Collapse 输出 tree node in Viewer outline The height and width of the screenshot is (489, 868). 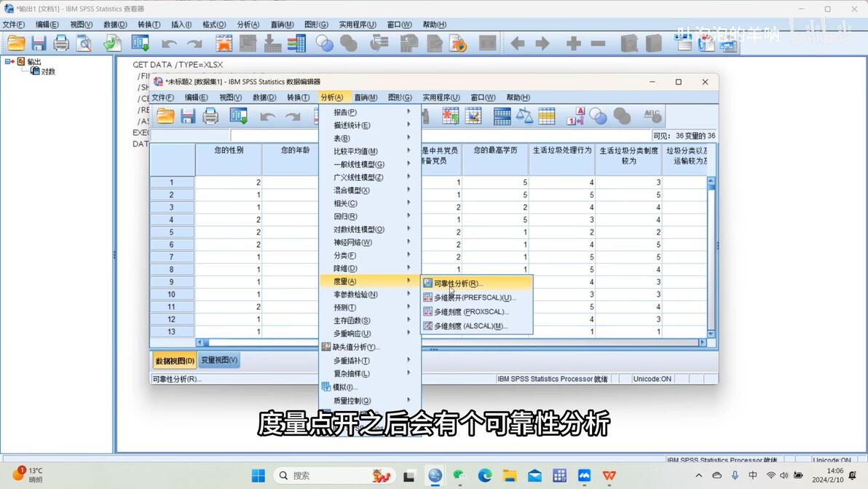click(8, 61)
